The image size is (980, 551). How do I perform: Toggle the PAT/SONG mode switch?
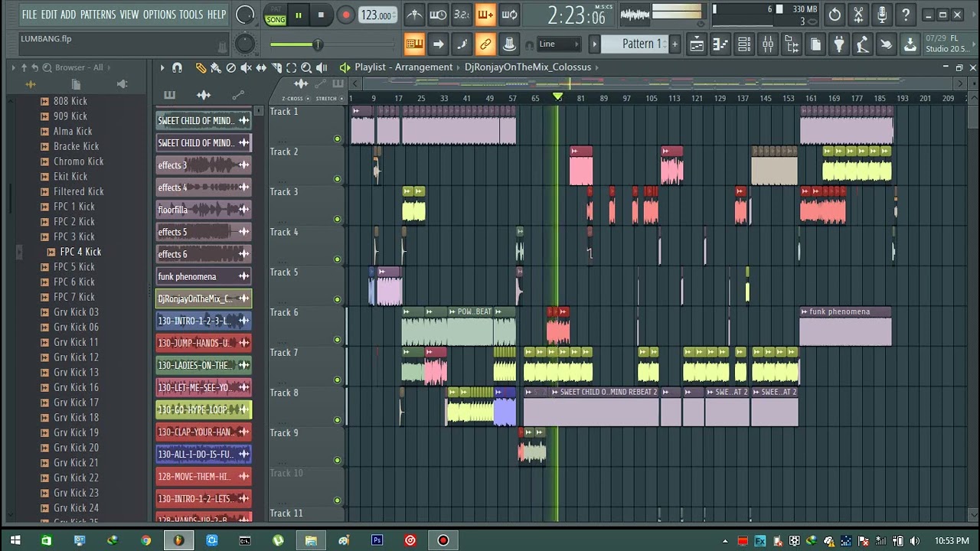coord(276,15)
